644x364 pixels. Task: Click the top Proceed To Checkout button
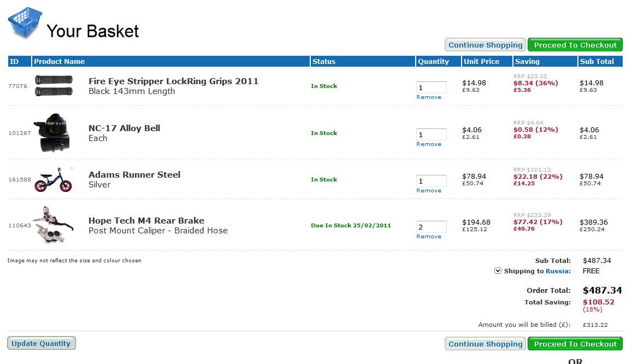pos(575,45)
